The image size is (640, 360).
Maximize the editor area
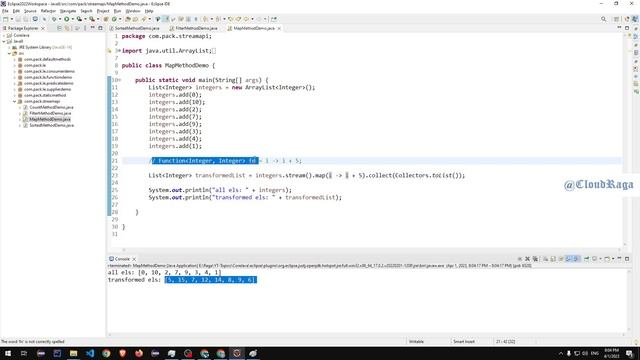coord(627,28)
